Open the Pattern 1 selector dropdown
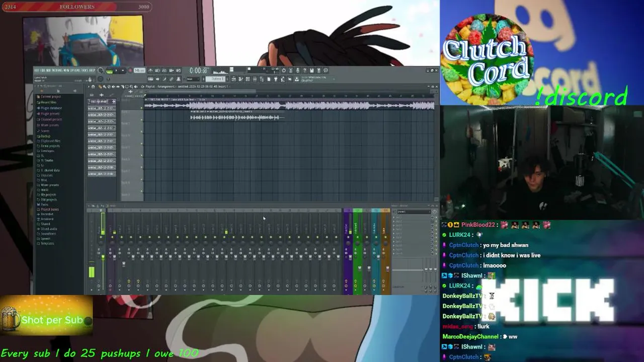The height and width of the screenshot is (362, 644). (215, 79)
